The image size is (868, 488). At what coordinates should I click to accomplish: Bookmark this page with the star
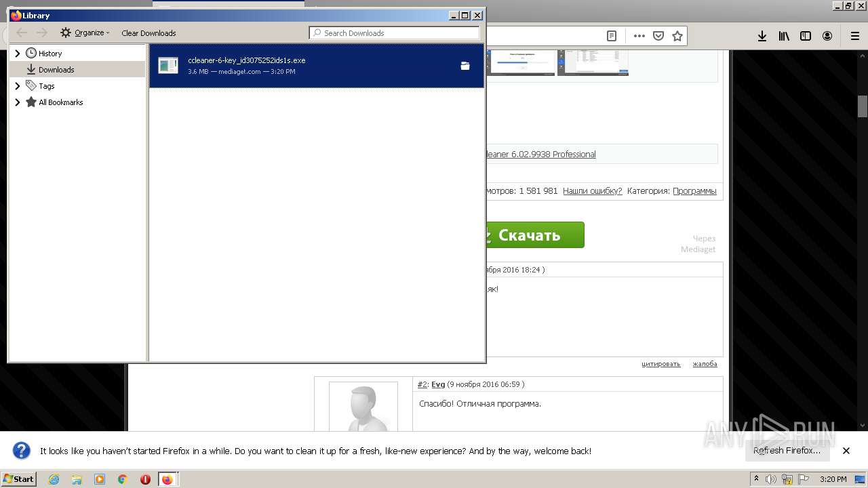point(677,36)
